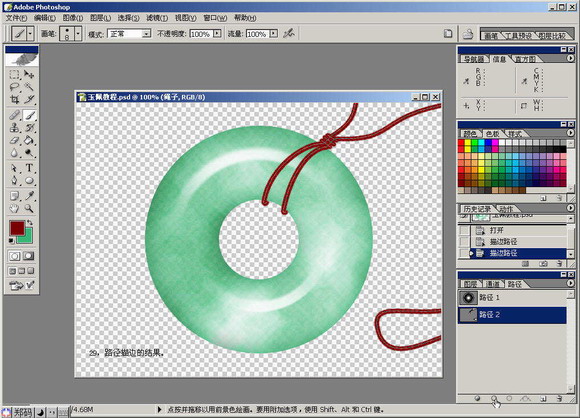Select the Zoom tool

pyautogui.click(x=29, y=208)
